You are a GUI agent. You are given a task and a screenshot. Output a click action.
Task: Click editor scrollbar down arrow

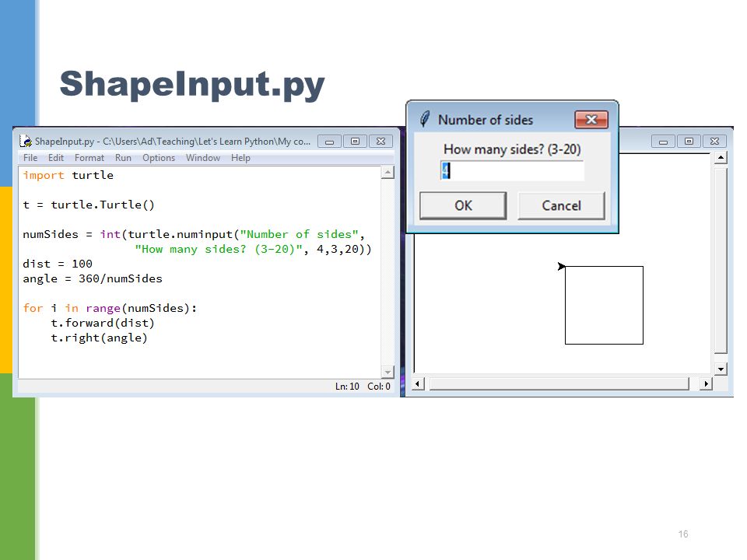pyautogui.click(x=388, y=372)
